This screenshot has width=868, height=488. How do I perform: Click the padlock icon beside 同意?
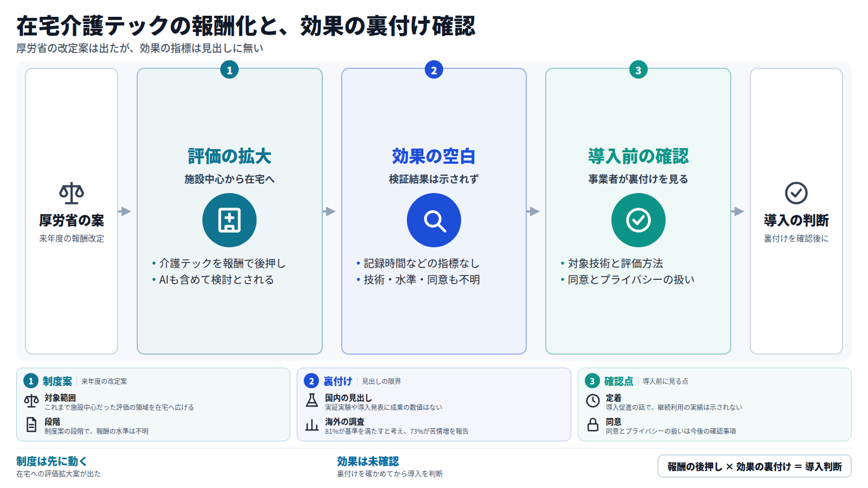pyautogui.click(x=593, y=425)
